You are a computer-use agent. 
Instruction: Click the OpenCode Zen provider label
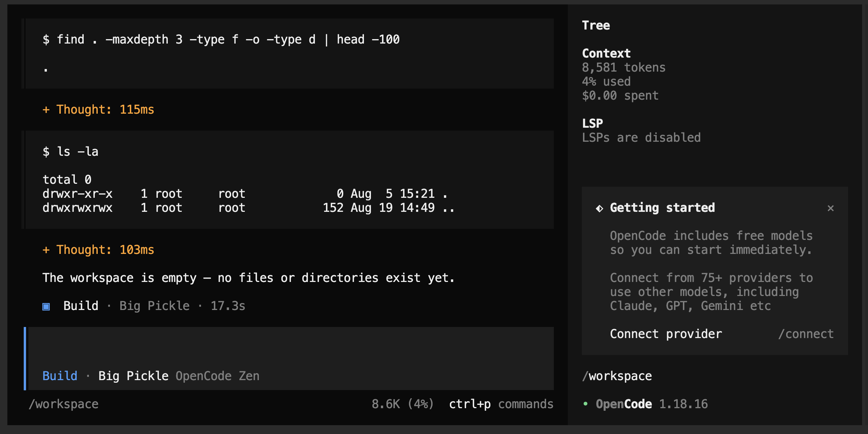click(x=218, y=376)
